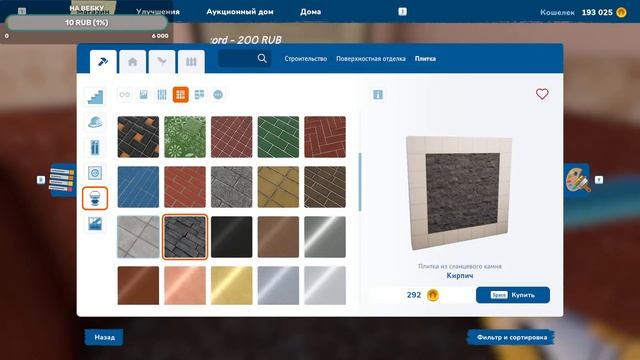The width and height of the screenshot is (640, 360).
Task: Choose the infinity all-items filter icon
Action: click(124, 95)
